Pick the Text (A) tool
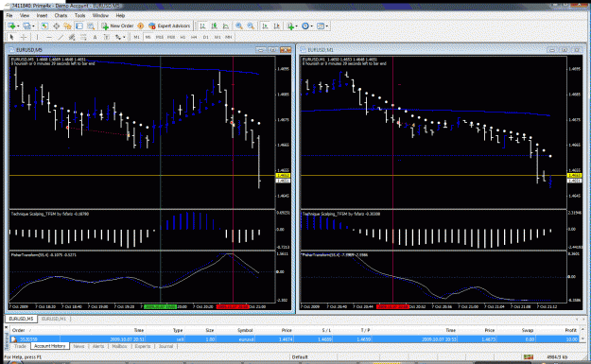Image resolution: width=591 pixels, height=364 pixels. (x=95, y=37)
